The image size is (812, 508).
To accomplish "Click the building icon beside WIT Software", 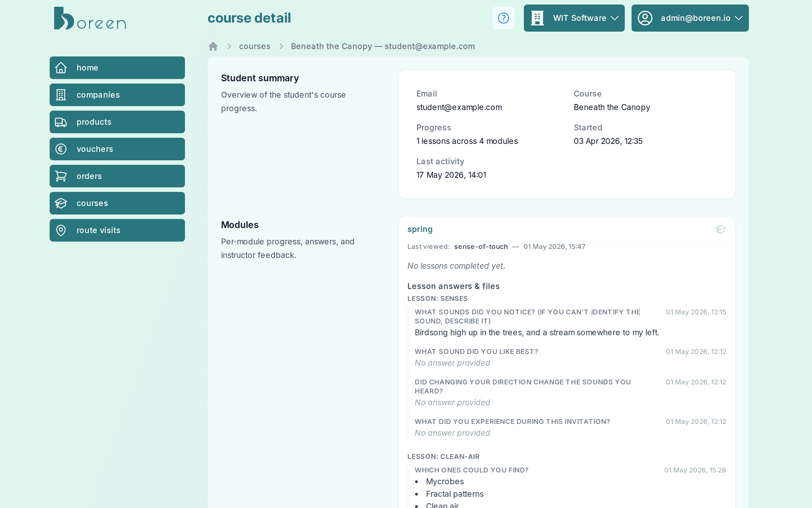I will click(x=537, y=18).
